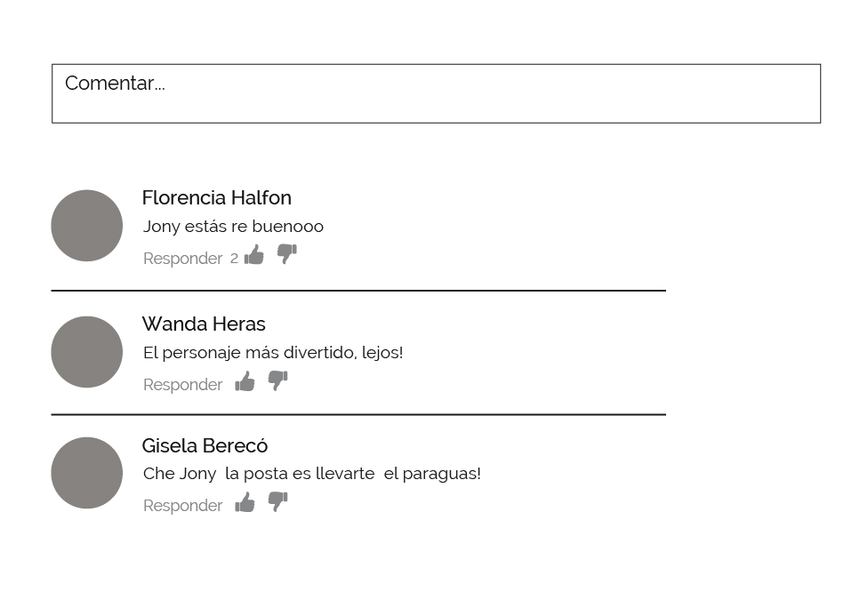Thumbs down Wanda Heras's comment

277,381
